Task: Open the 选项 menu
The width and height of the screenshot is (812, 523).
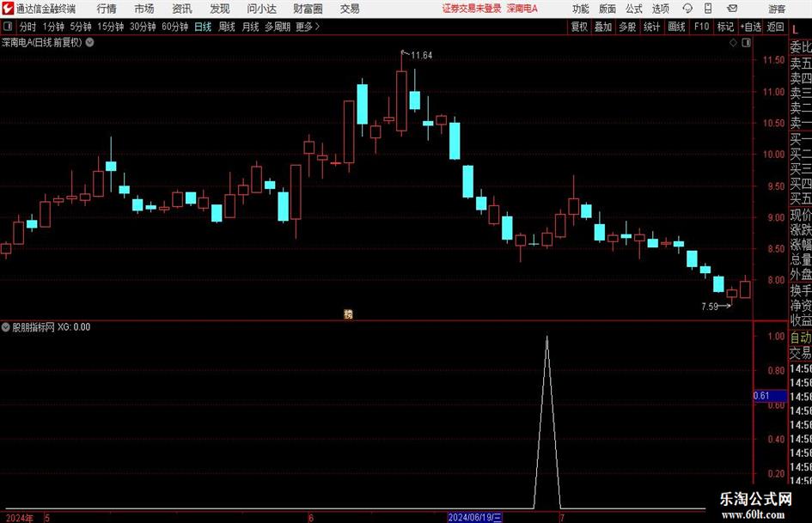Action: tap(660, 9)
